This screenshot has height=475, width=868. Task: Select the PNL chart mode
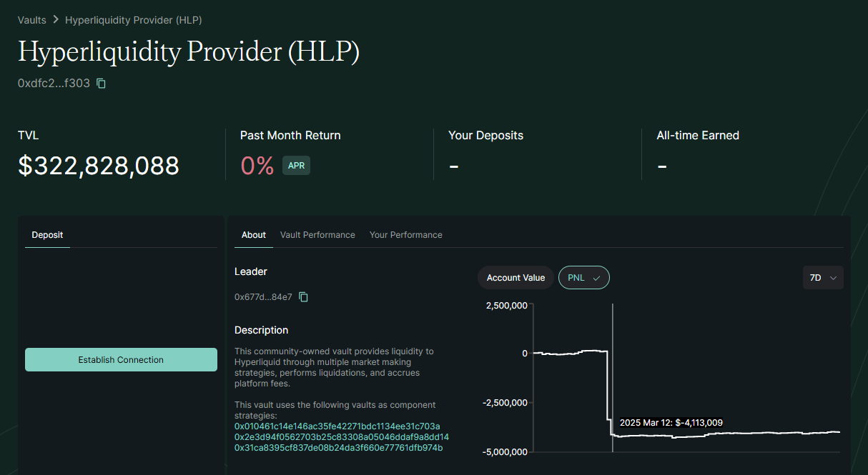pos(584,278)
